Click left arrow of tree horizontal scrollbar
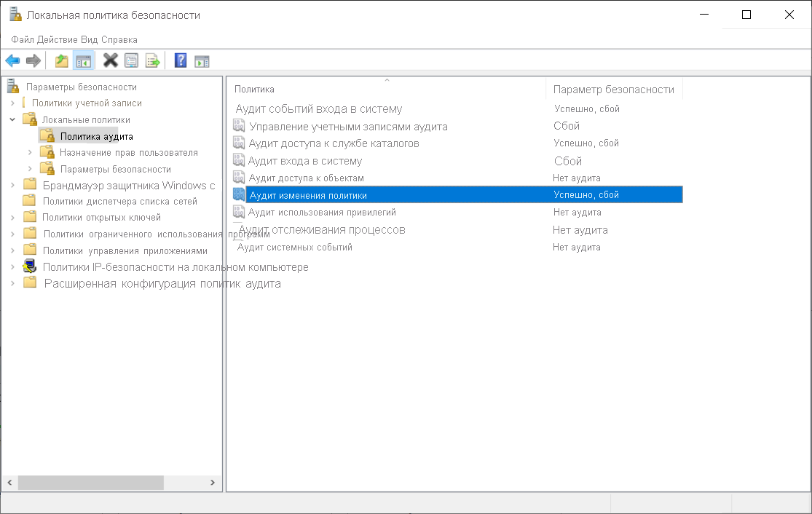 coord(10,483)
